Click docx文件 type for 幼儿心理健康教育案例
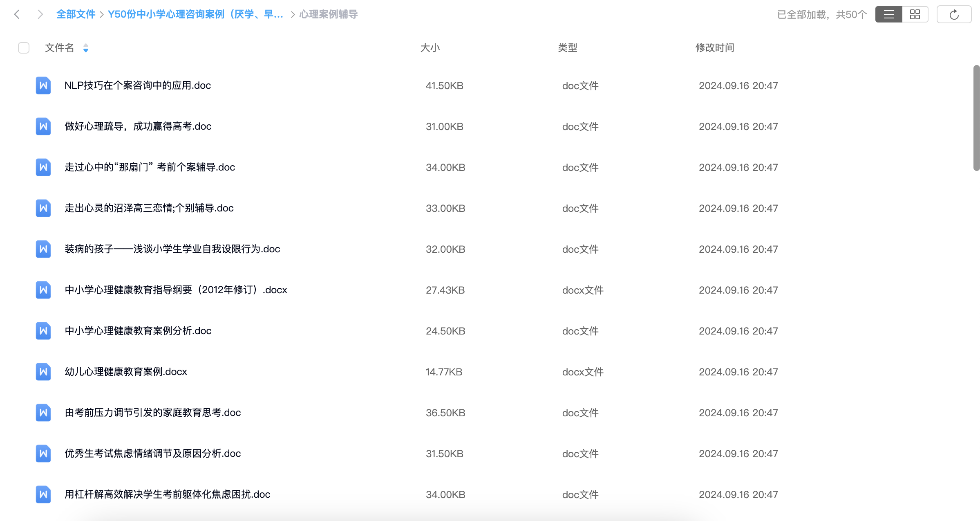The height and width of the screenshot is (521, 980). point(583,372)
